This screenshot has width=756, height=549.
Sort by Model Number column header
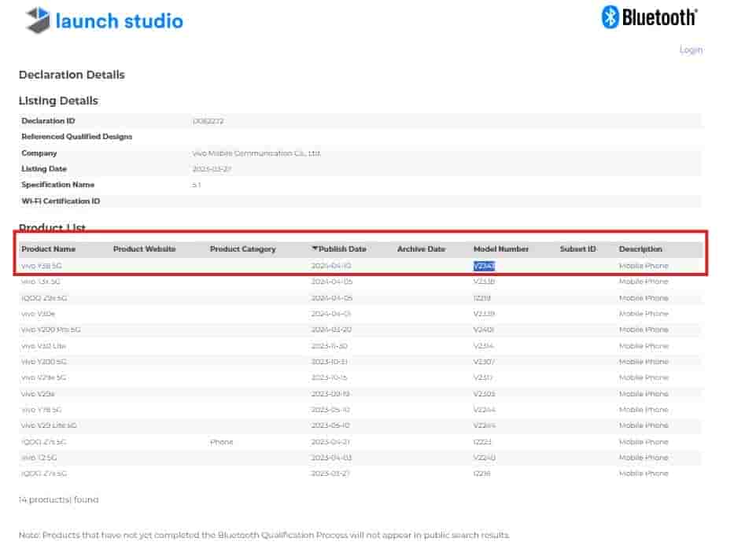500,249
